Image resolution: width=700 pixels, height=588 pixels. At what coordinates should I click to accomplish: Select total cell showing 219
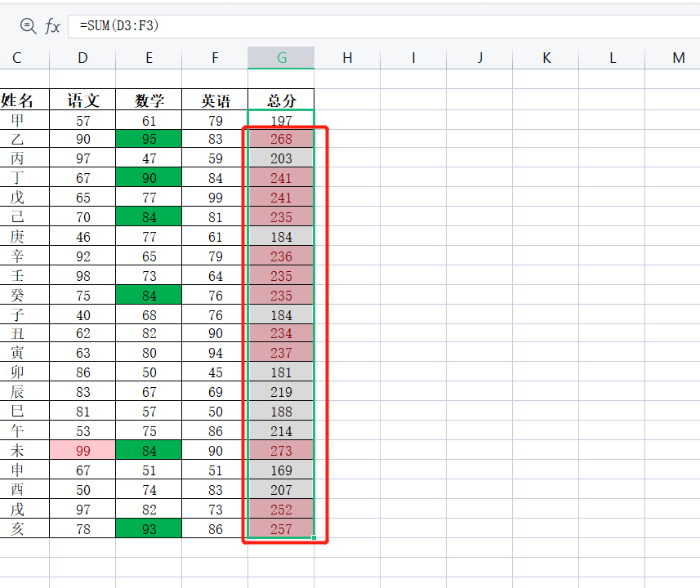tap(281, 391)
